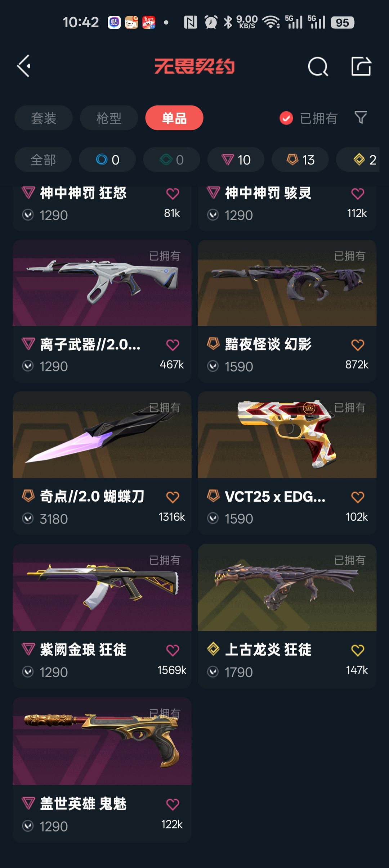The width and height of the screenshot is (389, 868).
Task: Like 上古龙炎 狂徒 via heart icon
Action: 358,650
